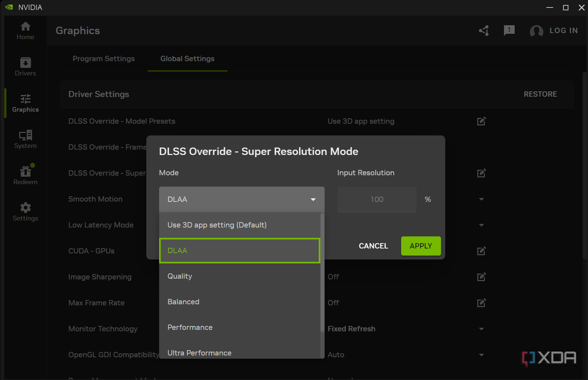Edit DLSS Override Model Presets setting
This screenshot has height=380, width=588.
tap(481, 121)
